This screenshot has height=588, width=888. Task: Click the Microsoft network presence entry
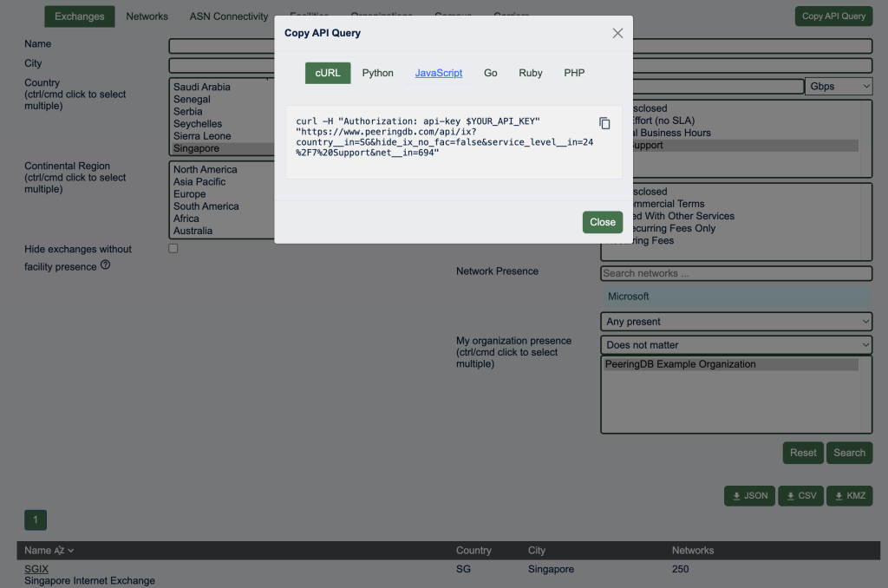[x=735, y=297]
